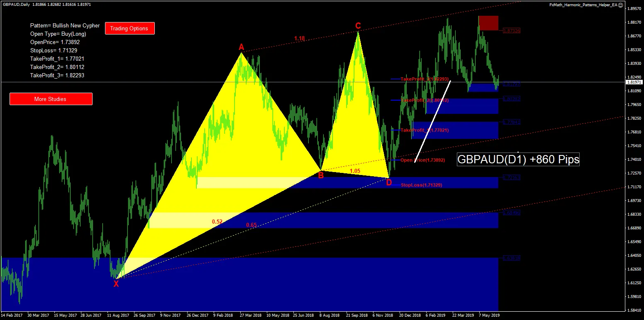The width and height of the screenshot is (644, 320).
Task: Click the Open Price(1.73892) level label
Action: [x=423, y=160]
